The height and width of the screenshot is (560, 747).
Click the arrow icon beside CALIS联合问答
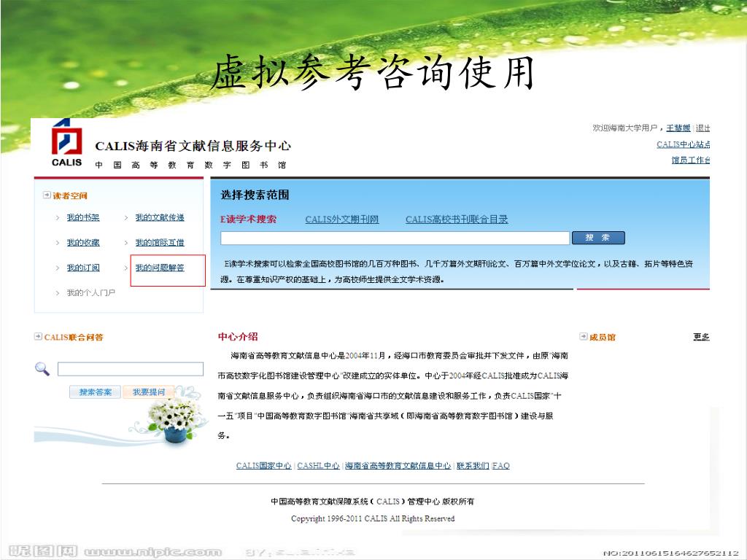(38, 336)
